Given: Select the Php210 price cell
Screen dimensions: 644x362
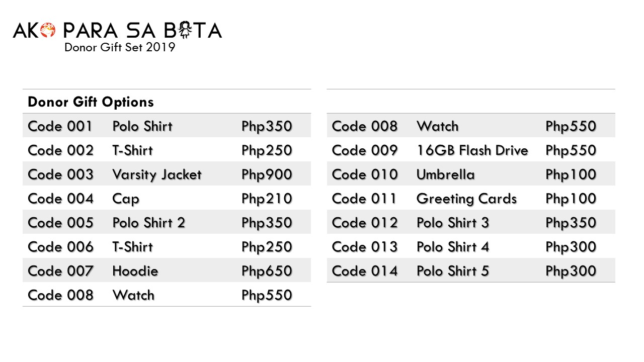Looking at the screenshot, I should tap(267, 199).
